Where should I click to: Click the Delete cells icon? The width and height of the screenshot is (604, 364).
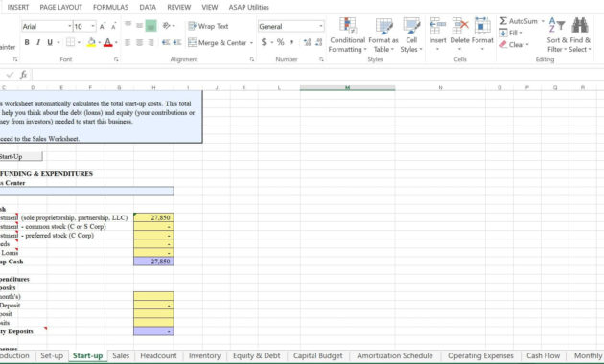459,26
